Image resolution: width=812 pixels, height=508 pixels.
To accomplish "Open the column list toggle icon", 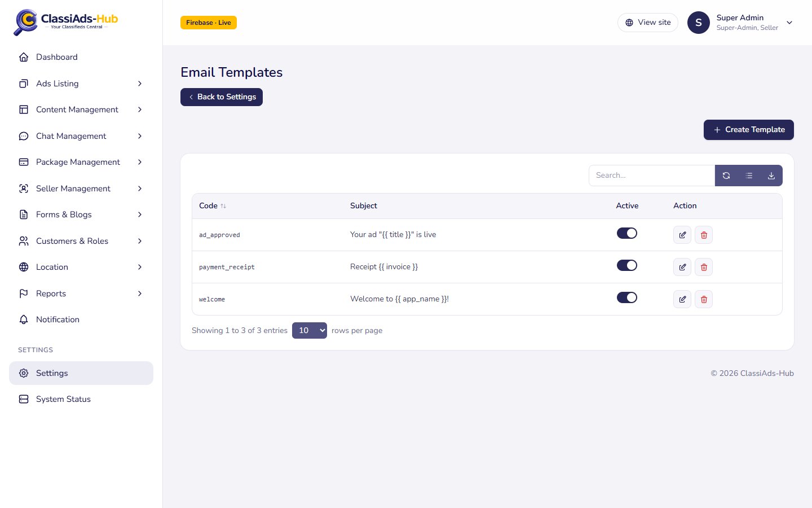I will tap(749, 176).
